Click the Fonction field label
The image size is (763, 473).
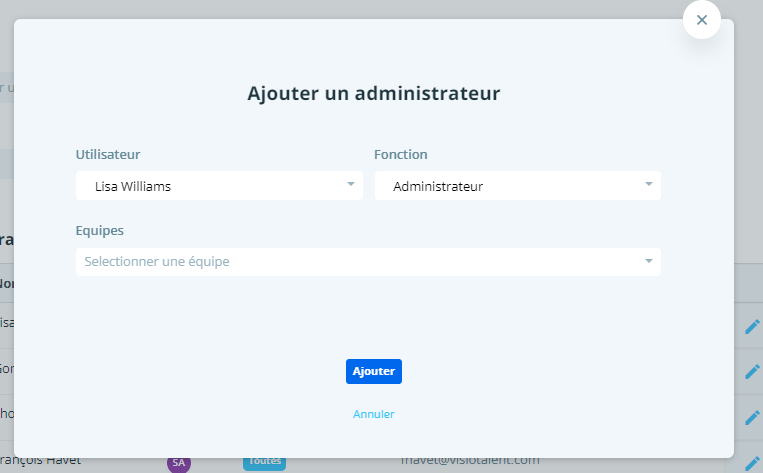coord(401,155)
